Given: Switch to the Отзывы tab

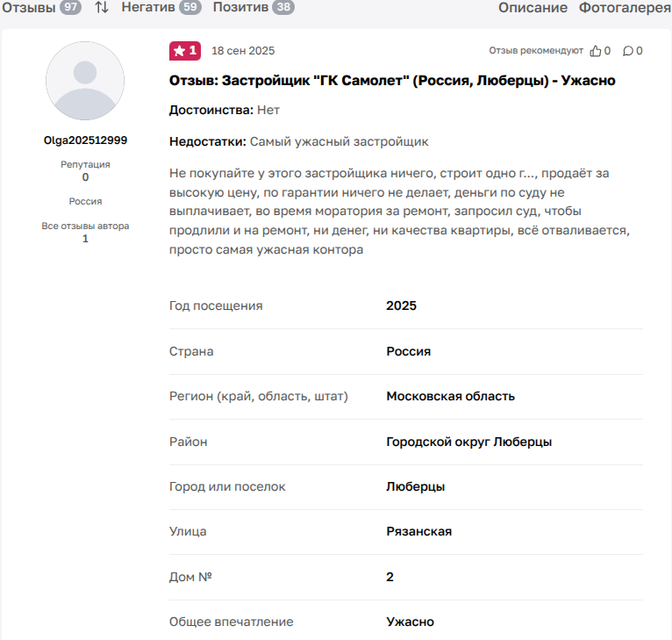Looking at the screenshot, I should (28, 7).
